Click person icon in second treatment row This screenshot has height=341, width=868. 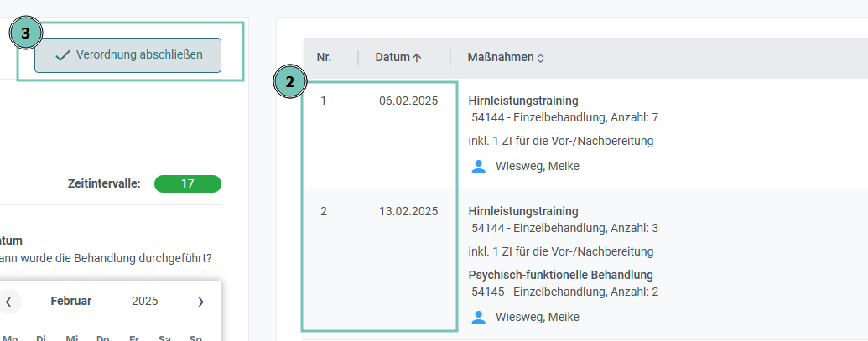[478, 318]
